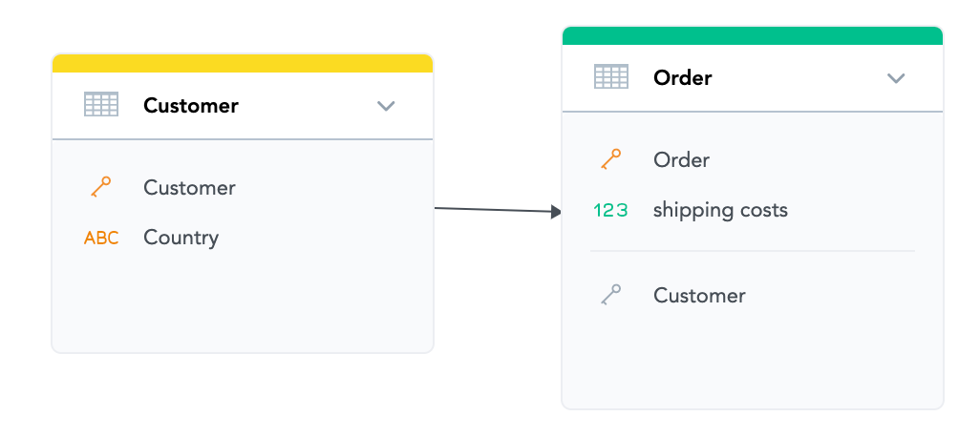Select the shipping costs fact row
This screenshot has height=437, width=980.
(x=720, y=210)
